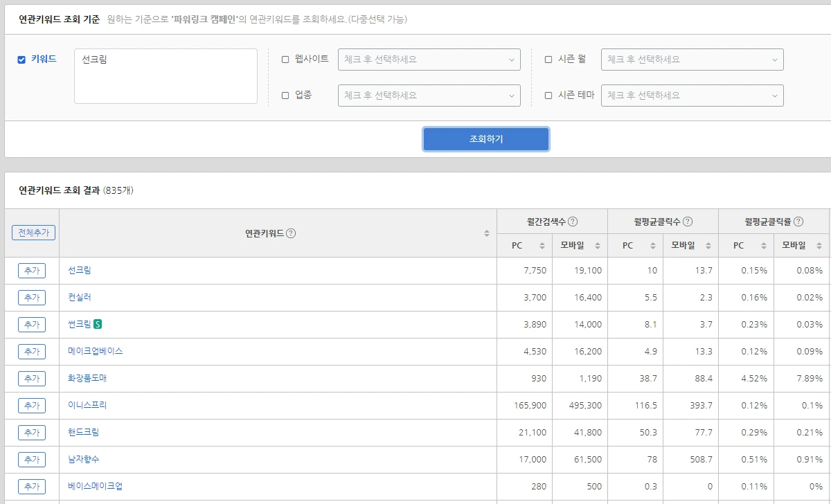The width and height of the screenshot is (831, 504).
Task: Enable the 시즌 월 checkbox
Action: pyautogui.click(x=548, y=60)
